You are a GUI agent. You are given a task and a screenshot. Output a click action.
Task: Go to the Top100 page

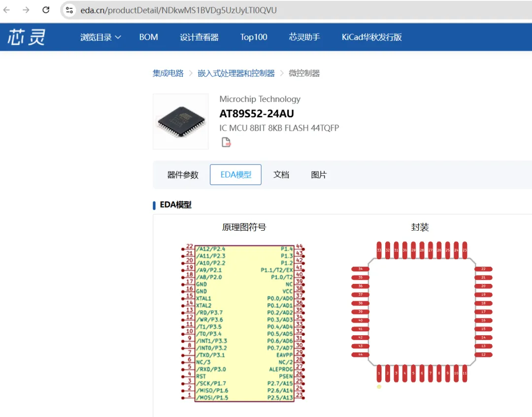point(254,37)
